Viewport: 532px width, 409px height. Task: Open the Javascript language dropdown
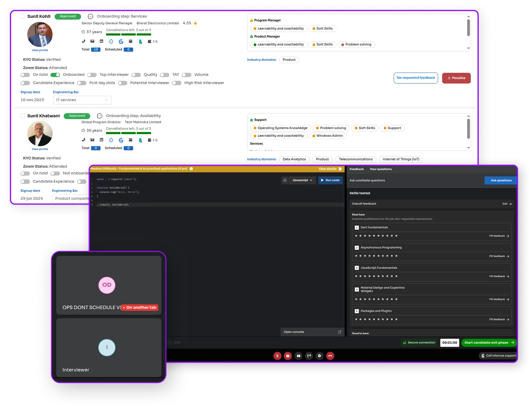click(302, 180)
